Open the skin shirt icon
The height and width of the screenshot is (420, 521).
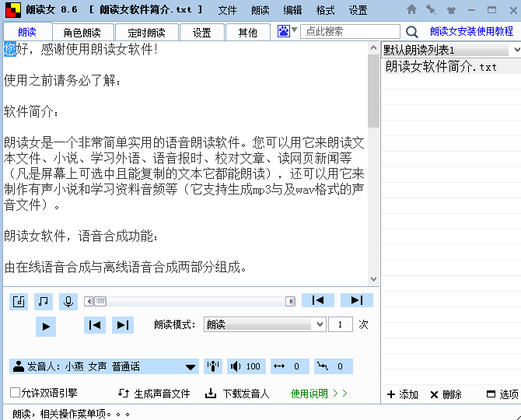click(451, 10)
